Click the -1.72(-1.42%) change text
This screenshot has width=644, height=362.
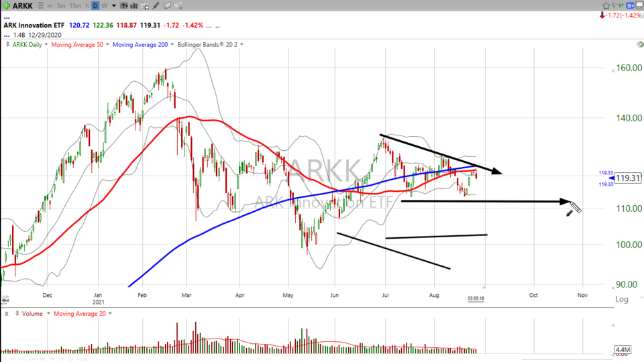click(625, 15)
